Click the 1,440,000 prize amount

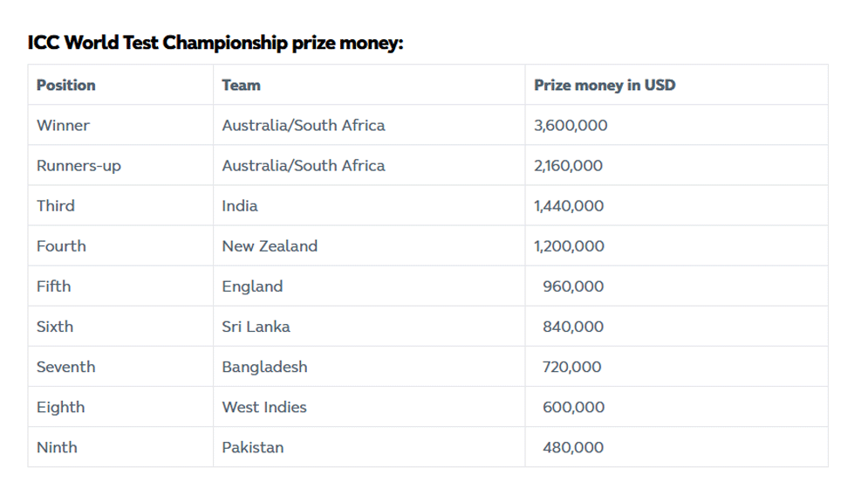(x=569, y=206)
